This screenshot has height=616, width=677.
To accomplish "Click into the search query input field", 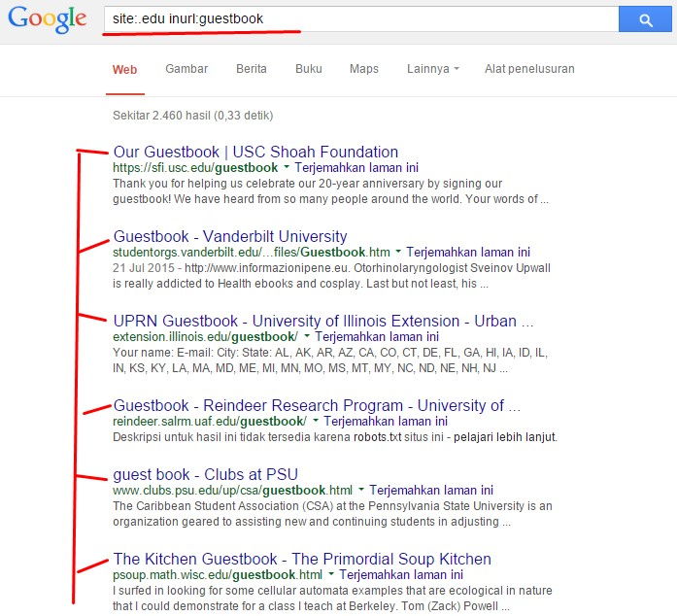I will click(x=361, y=19).
